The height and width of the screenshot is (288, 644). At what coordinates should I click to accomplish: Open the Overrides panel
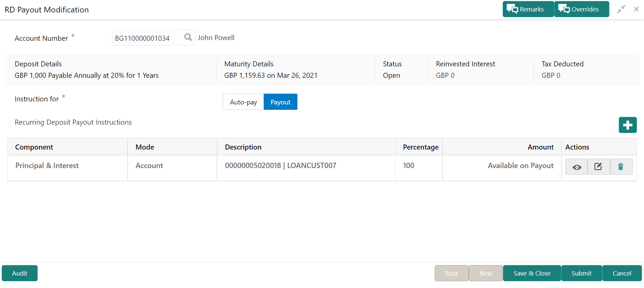point(581,9)
